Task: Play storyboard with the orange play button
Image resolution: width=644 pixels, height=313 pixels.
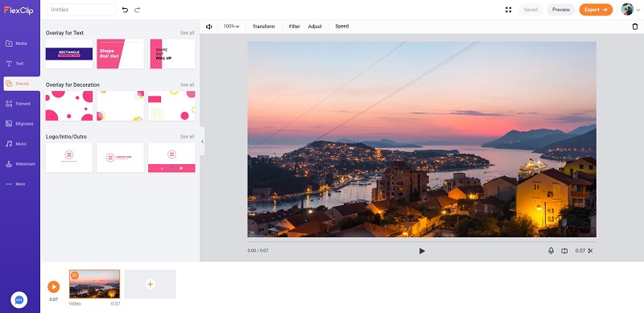Action: 53,286
